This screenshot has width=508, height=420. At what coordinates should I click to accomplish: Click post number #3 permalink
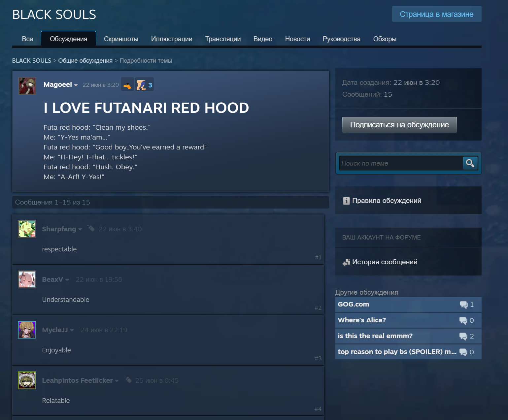coord(318,358)
